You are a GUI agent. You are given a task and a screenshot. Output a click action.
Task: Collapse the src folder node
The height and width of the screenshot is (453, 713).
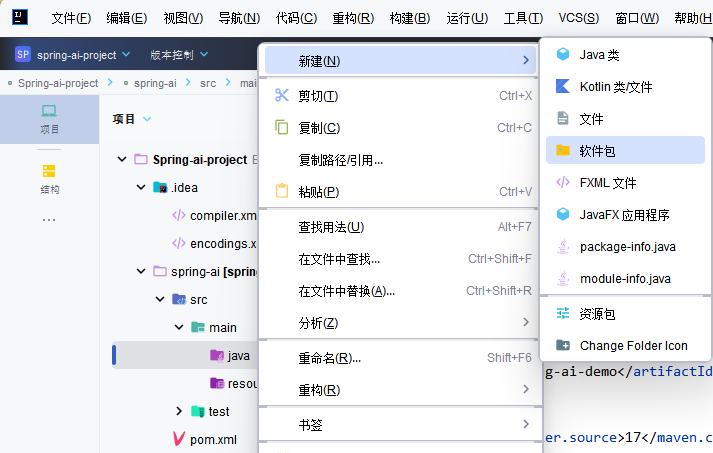point(160,299)
